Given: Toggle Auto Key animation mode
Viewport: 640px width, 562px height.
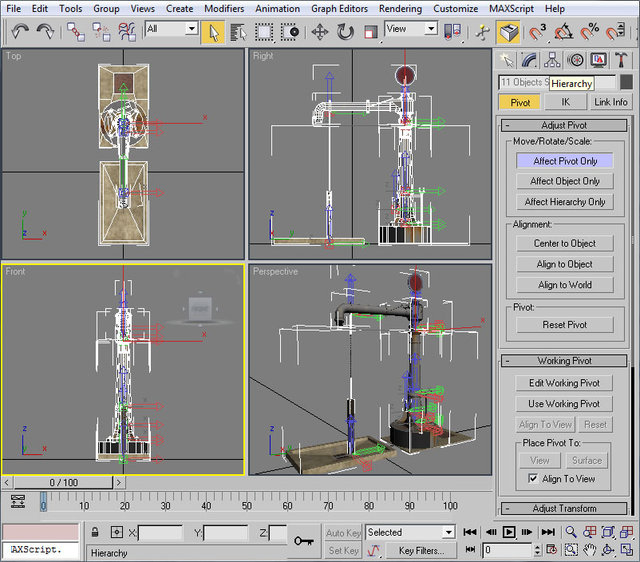Looking at the screenshot, I should click(343, 533).
